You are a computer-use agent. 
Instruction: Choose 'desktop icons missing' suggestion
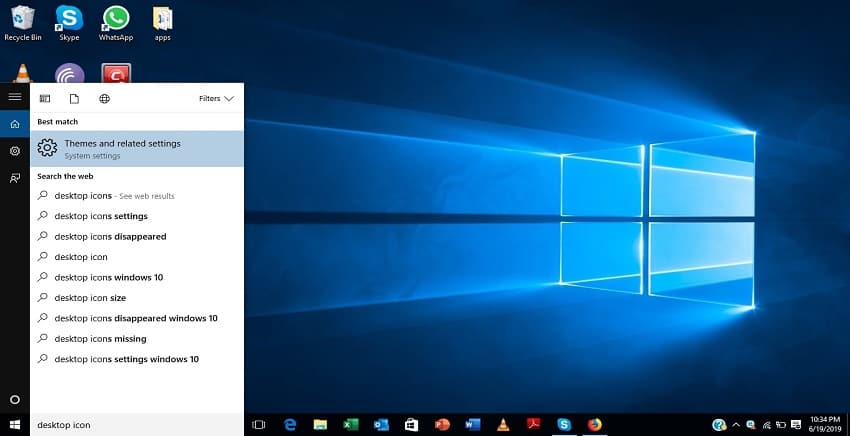coord(137,338)
